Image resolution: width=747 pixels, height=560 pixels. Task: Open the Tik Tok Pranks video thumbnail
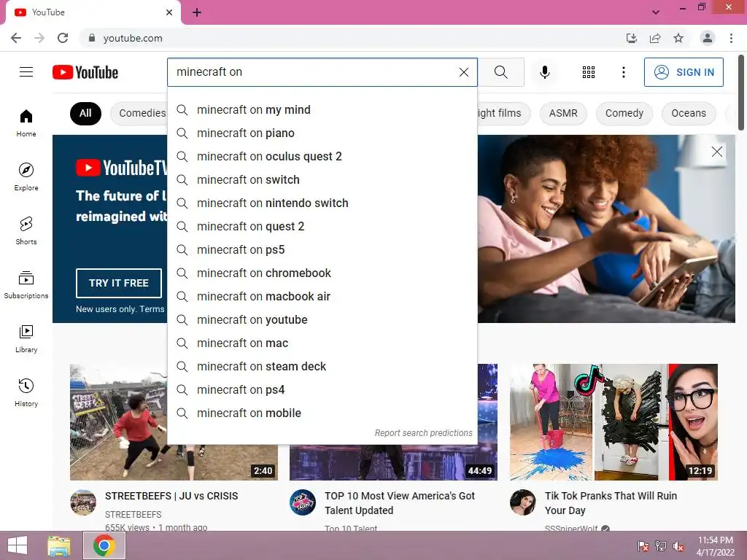click(614, 422)
